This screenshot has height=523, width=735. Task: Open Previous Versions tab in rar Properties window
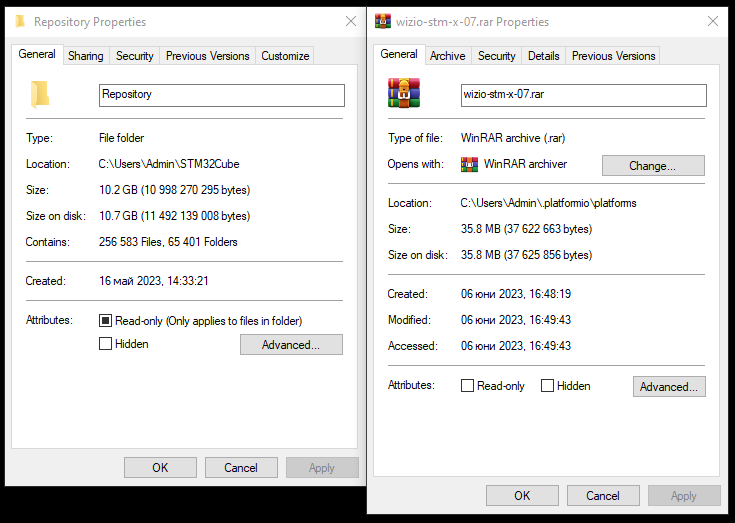click(x=613, y=56)
